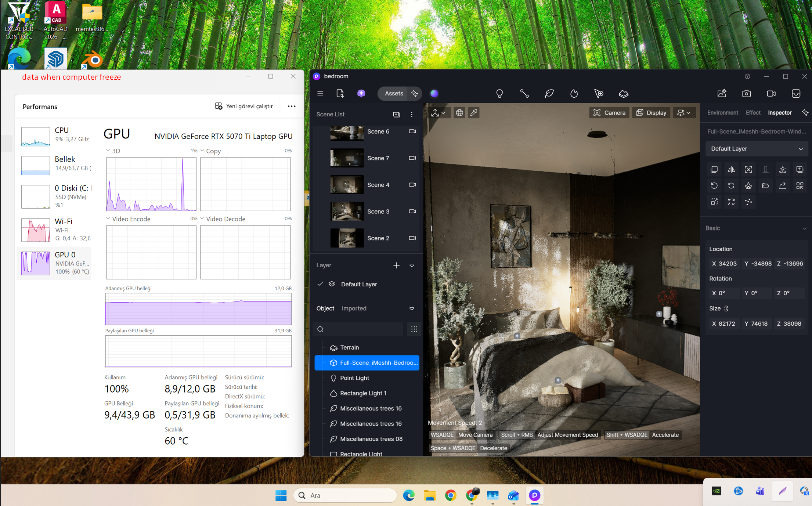This screenshot has width=812, height=506.
Task: Toggle Default Layer visibility checkmark
Action: coord(320,284)
